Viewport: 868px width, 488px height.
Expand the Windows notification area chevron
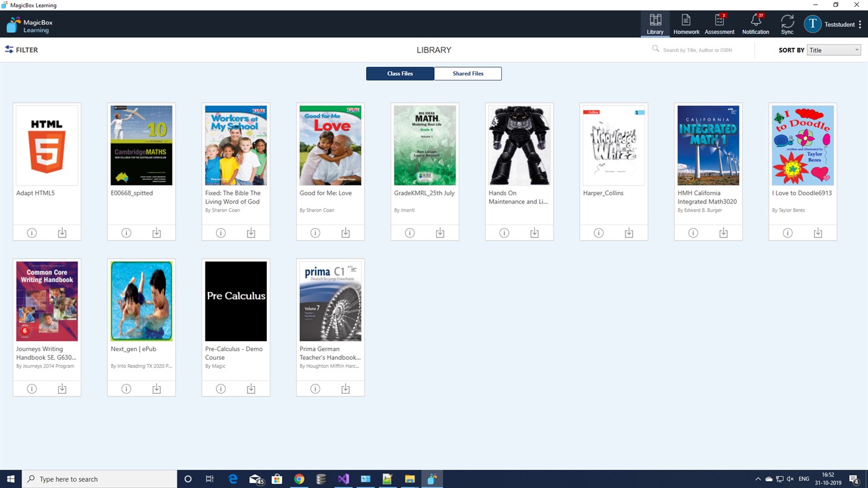(757, 478)
